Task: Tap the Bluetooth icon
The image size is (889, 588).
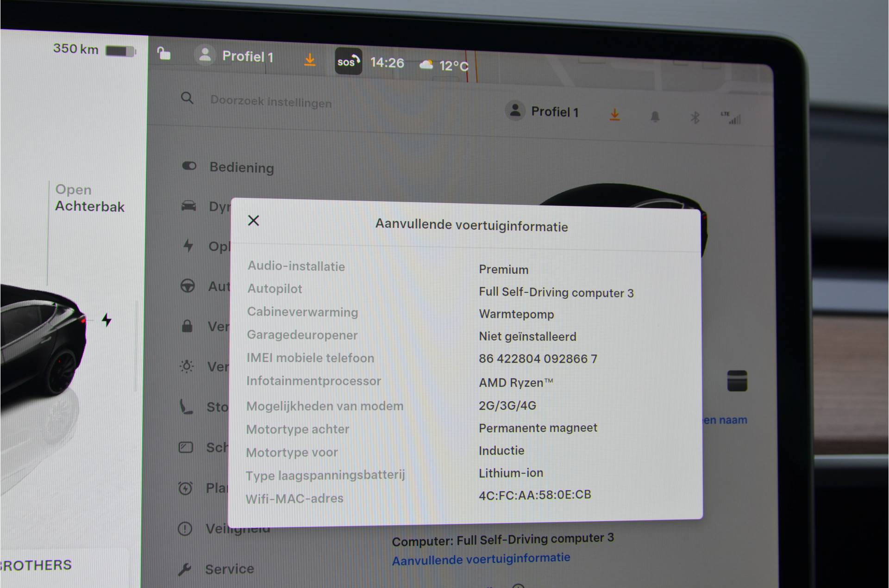Action: click(x=695, y=118)
